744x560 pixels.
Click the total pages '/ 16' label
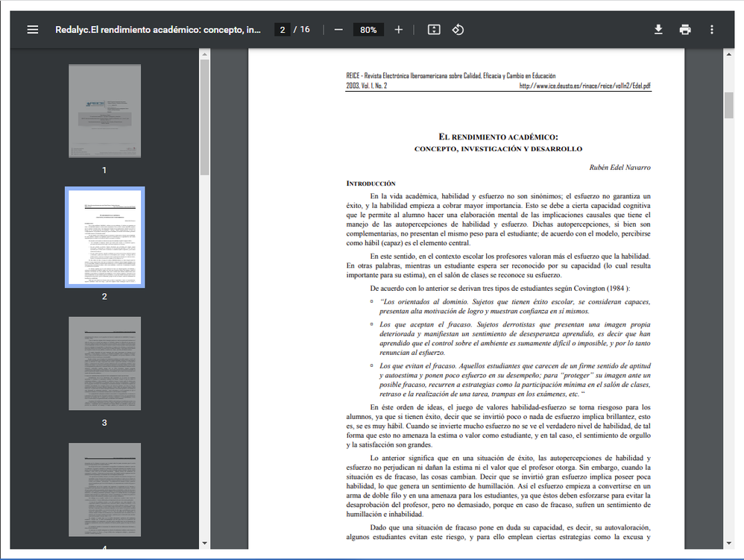click(302, 29)
